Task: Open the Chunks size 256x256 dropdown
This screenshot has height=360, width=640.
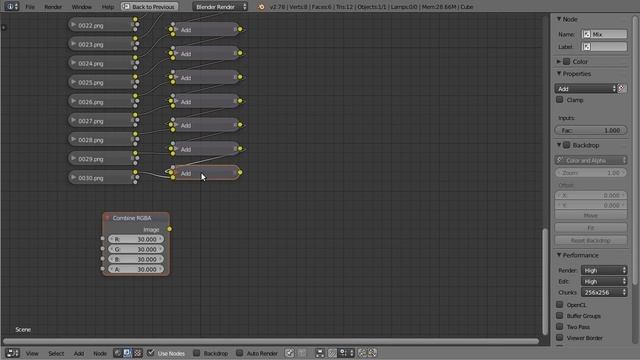Action: [604, 292]
